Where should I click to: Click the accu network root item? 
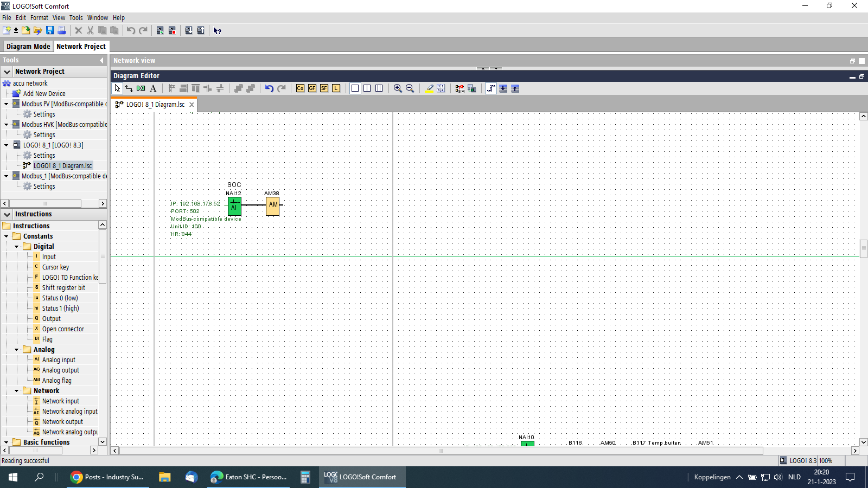[x=30, y=84]
